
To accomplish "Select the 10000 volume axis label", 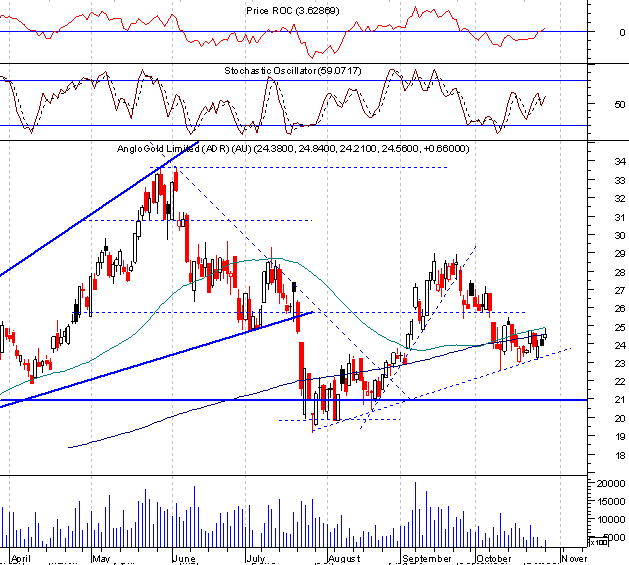I will (x=611, y=519).
